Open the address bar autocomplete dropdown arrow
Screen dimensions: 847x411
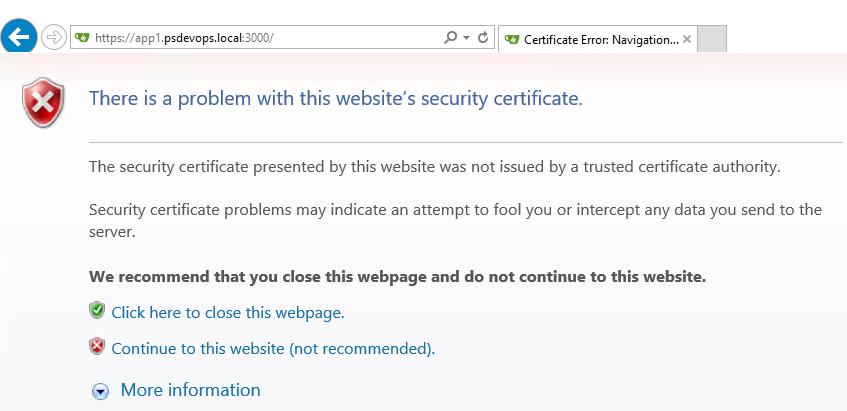[467, 37]
